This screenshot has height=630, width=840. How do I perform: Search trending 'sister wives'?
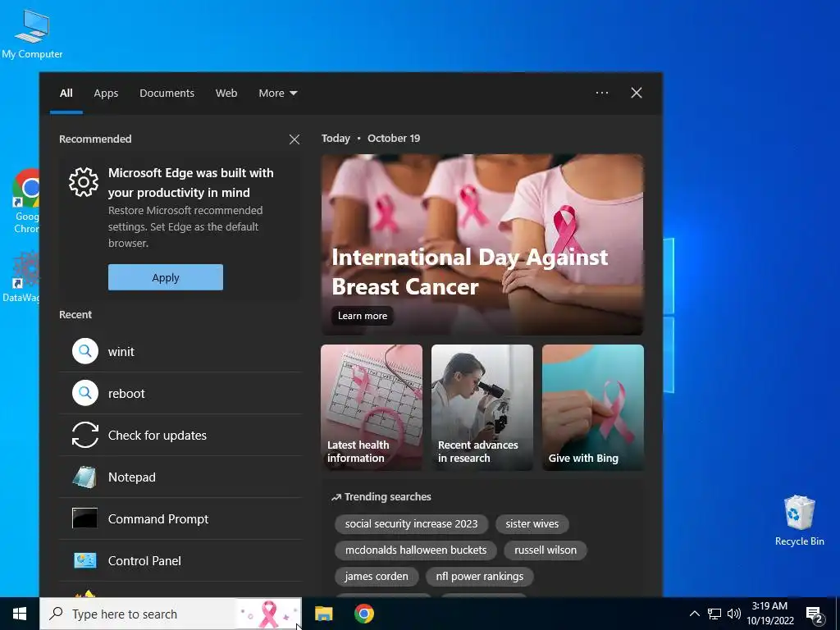coord(532,524)
